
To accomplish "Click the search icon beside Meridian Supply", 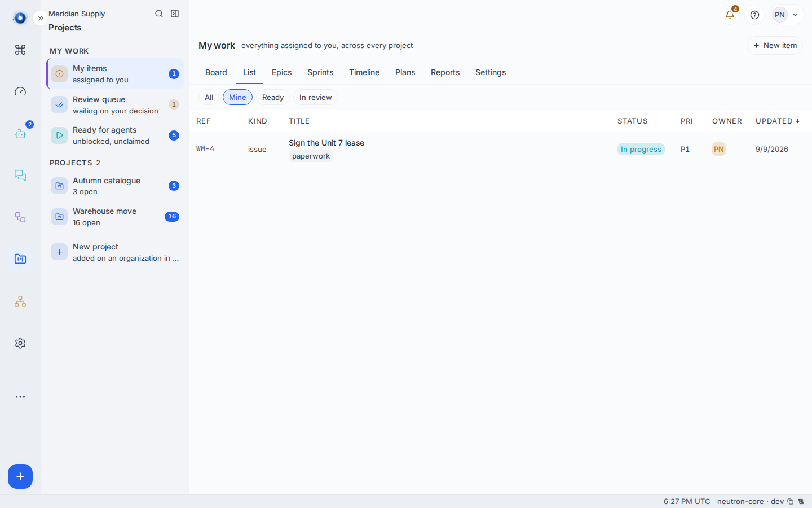I will [x=159, y=14].
